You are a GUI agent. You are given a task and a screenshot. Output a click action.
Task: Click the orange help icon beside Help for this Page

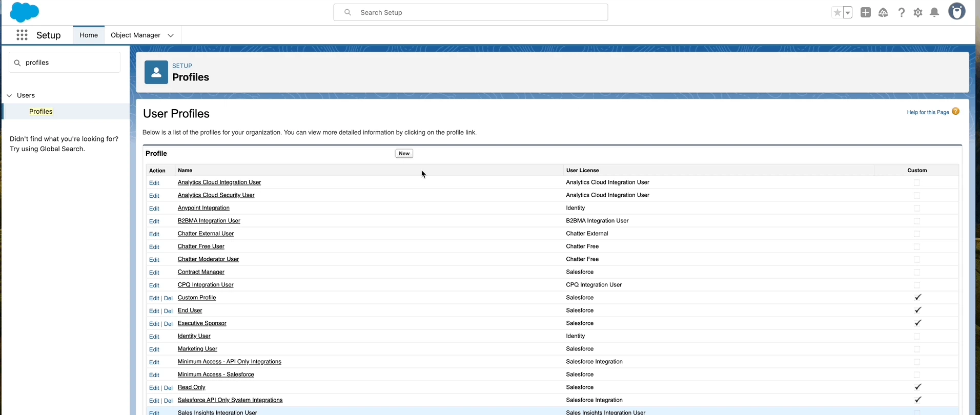pos(955,112)
